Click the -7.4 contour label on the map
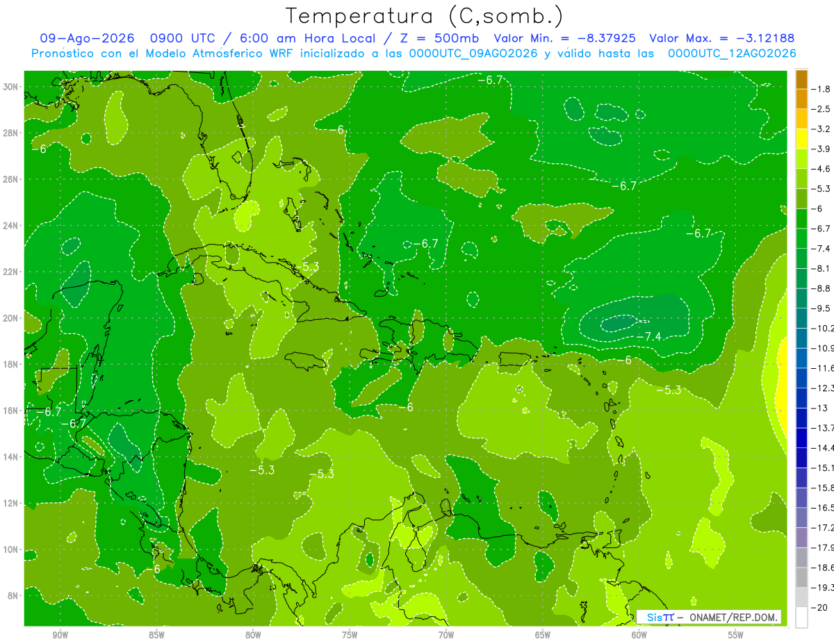The image size is (834, 644). 648,337
